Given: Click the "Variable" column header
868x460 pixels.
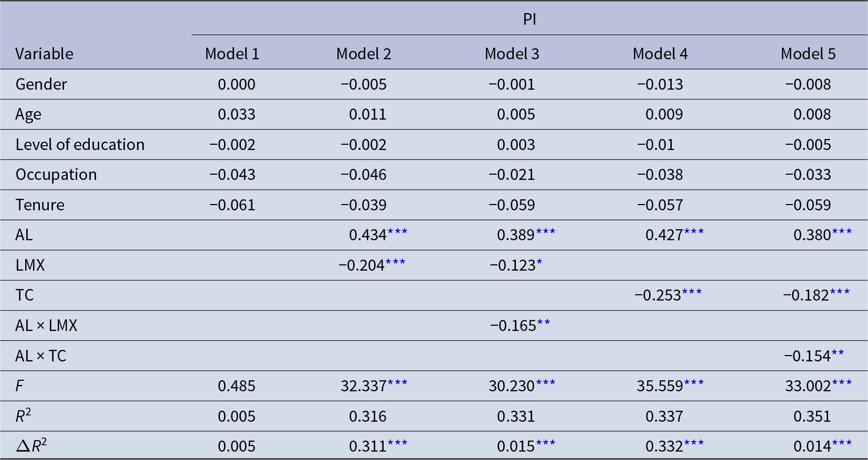Looking at the screenshot, I should coord(44,54).
